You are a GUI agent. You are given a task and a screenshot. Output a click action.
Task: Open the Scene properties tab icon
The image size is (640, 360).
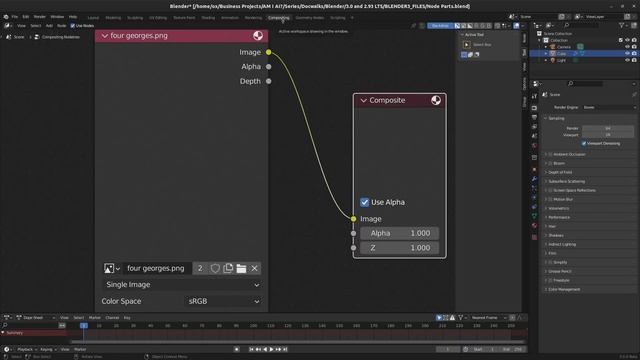pyautogui.click(x=534, y=136)
